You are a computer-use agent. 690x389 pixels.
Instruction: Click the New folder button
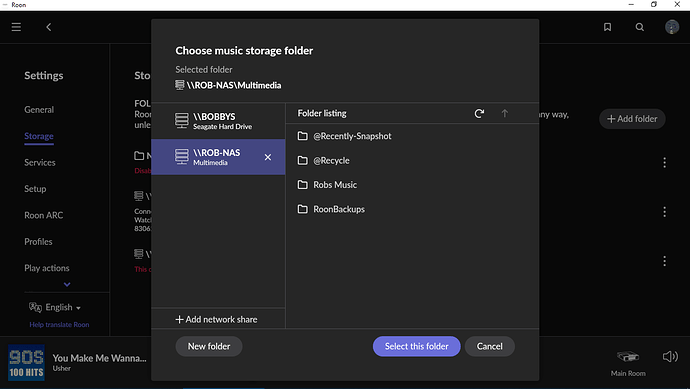209,346
